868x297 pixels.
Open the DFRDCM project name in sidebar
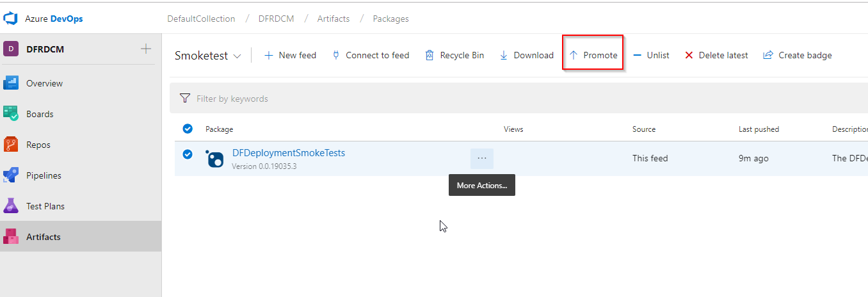[x=45, y=49]
